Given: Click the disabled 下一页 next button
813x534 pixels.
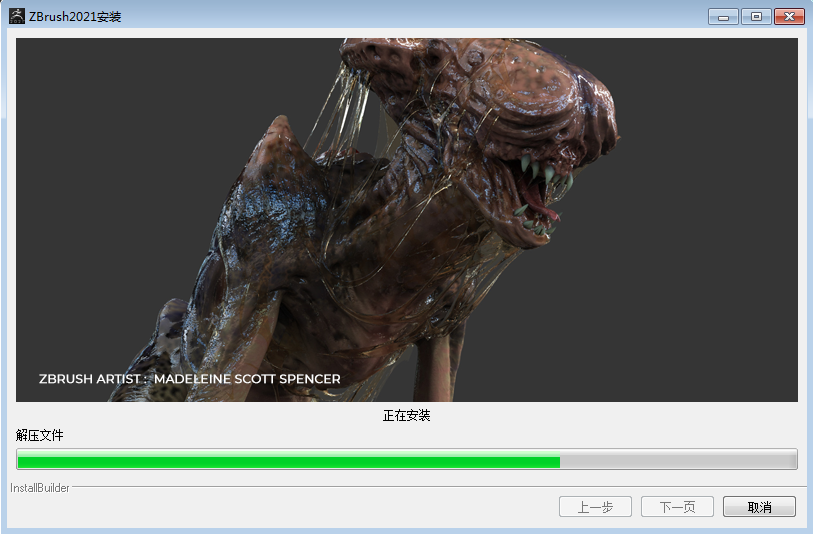Looking at the screenshot, I should pos(677,507).
